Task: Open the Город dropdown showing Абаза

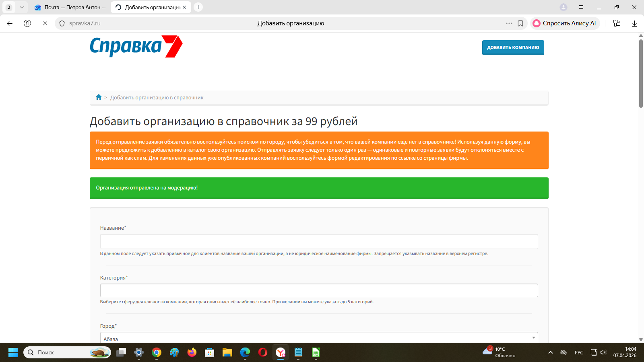Action: 319,338
